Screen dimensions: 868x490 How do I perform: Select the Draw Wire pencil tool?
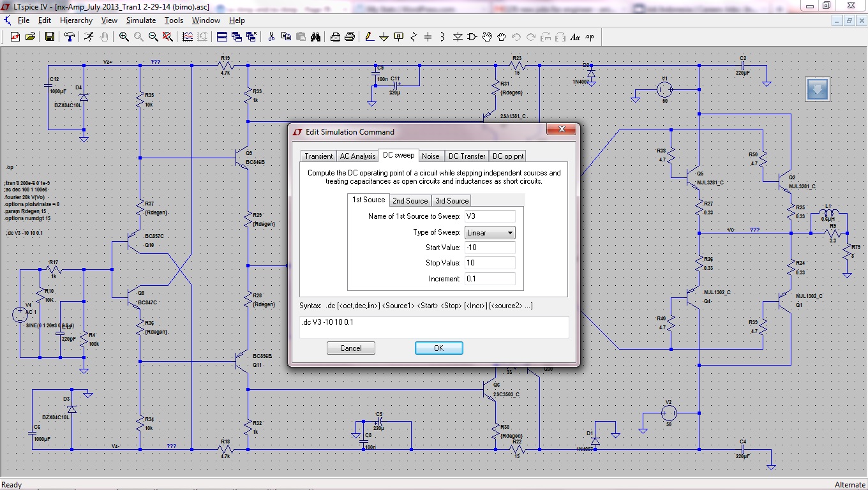pos(370,37)
